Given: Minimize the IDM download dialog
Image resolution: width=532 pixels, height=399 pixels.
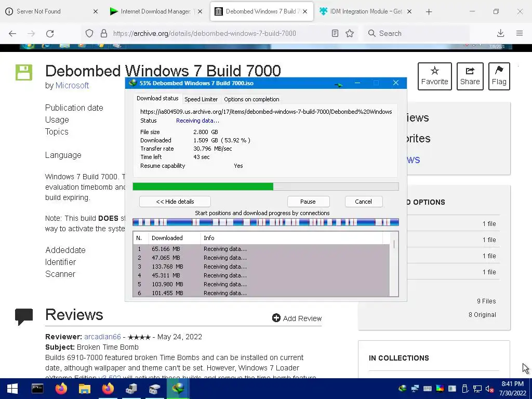Looking at the screenshot, I should pyautogui.click(x=357, y=83).
